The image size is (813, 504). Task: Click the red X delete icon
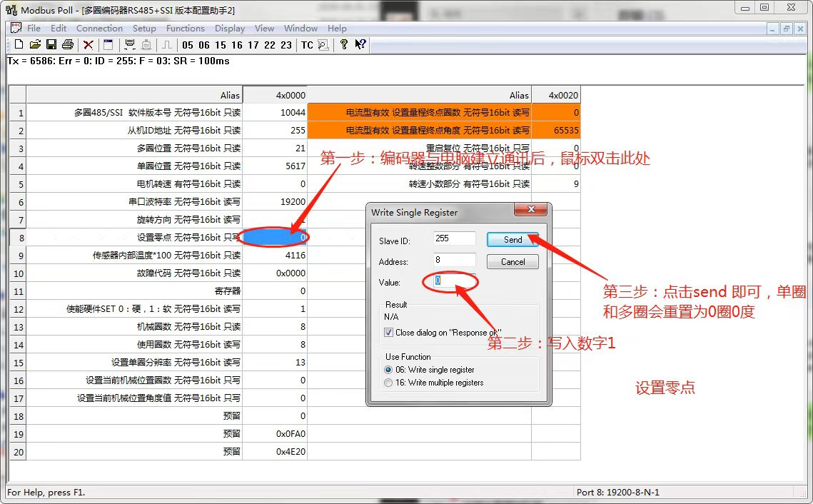[x=88, y=45]
